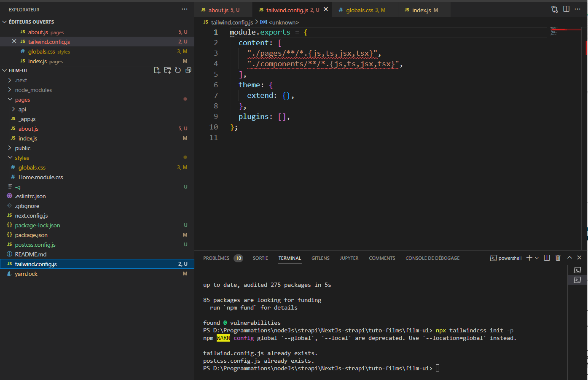
Task: Split the editor into two panes
Action: (566, 8)
